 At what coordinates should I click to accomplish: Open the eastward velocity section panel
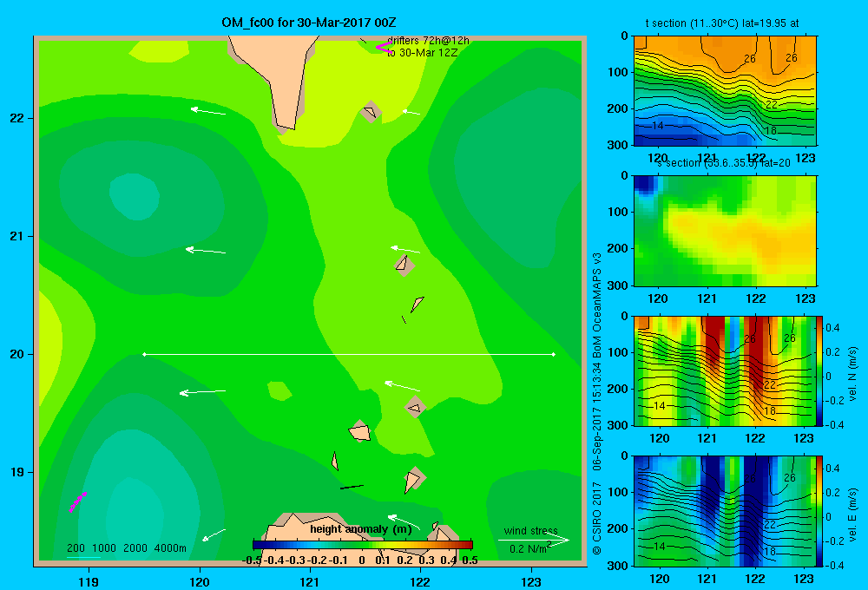click(725, 511)
